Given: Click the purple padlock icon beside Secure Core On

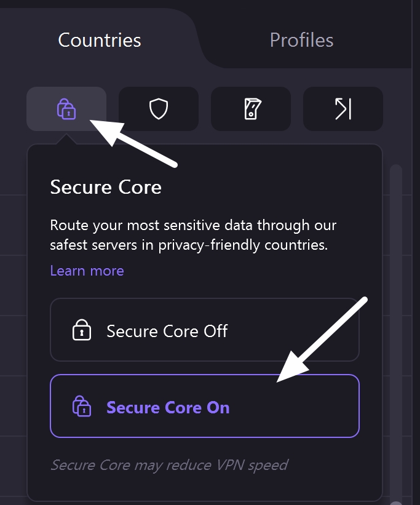Looking at the screenshot, I should coord(83,407).
